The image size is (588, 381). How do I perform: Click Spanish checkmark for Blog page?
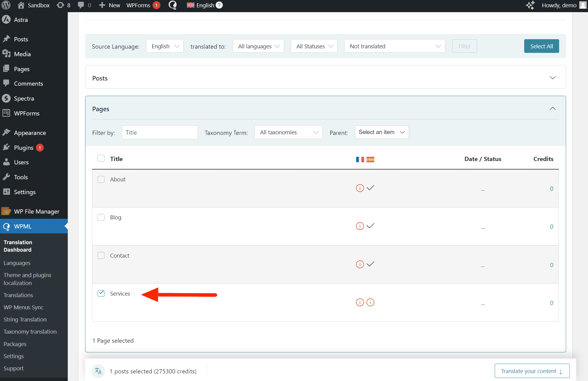point(370,226)
